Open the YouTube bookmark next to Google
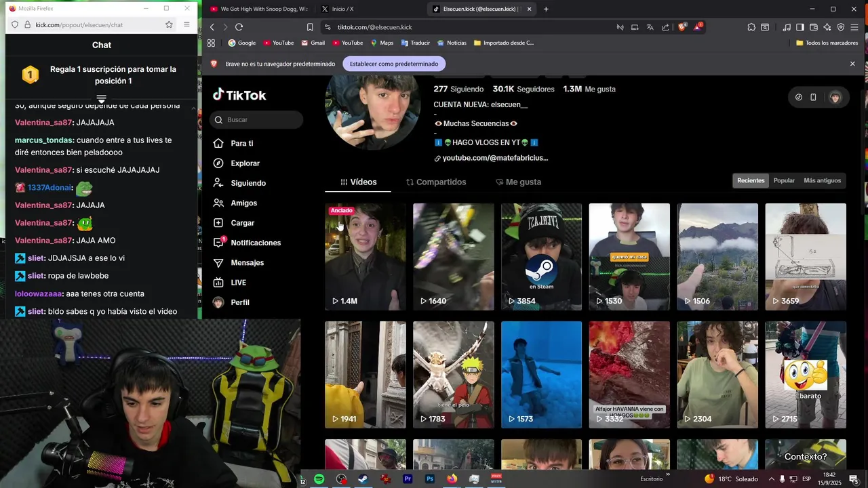868x488 pixels. (x=279, y=43)
